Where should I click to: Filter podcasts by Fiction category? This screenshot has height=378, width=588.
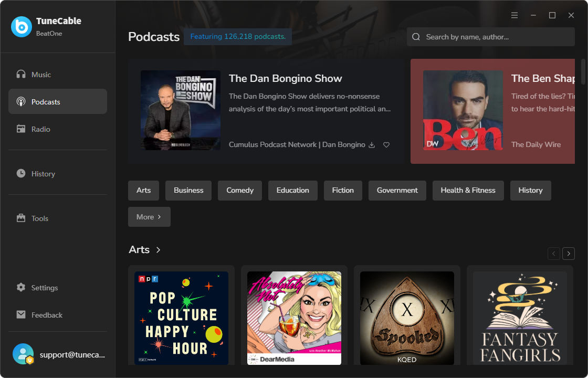(343, 191)
